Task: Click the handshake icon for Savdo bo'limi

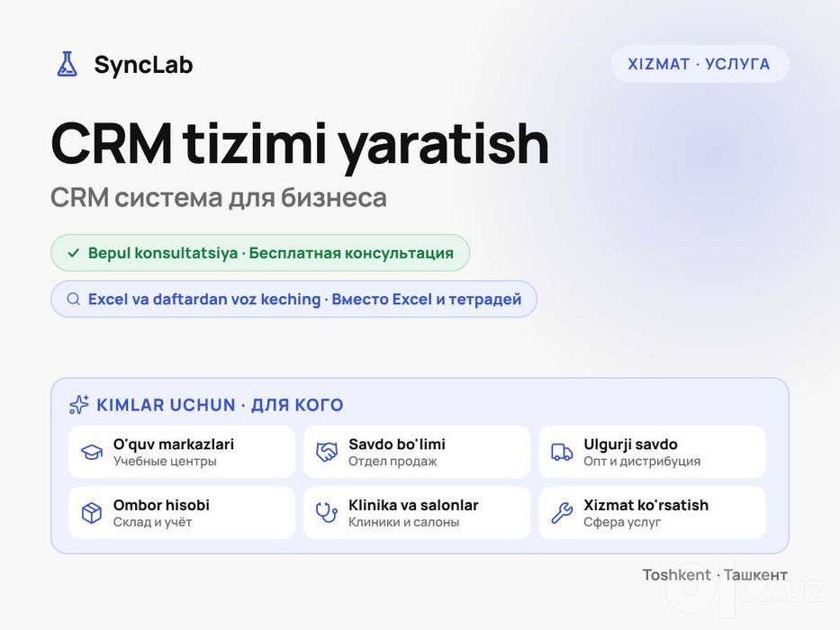Action: tap(327, 452)
